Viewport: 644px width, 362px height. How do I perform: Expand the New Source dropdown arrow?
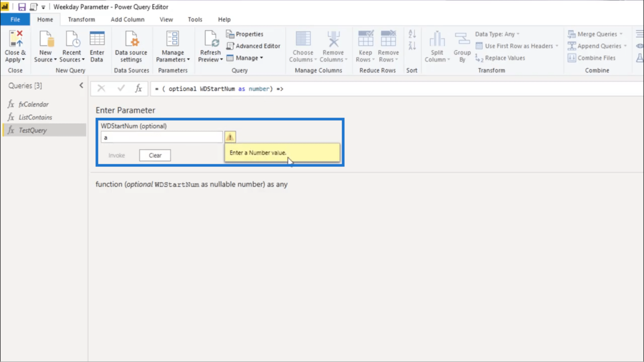55,60
